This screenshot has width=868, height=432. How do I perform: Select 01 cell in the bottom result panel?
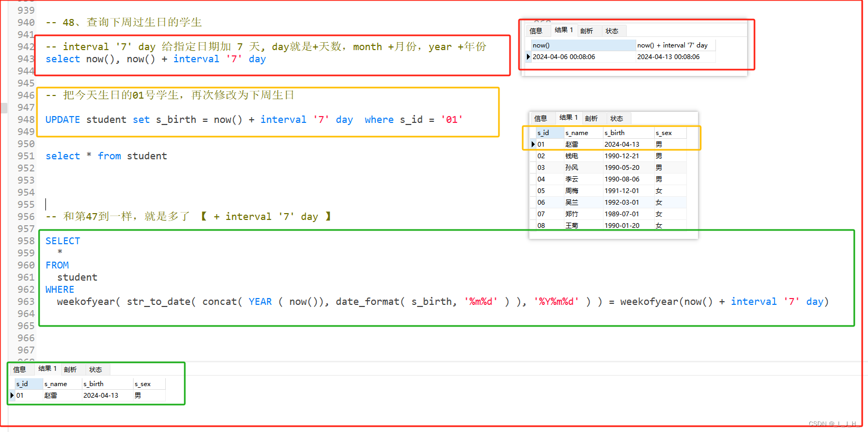pyautogui.click(x=29, y=396)
